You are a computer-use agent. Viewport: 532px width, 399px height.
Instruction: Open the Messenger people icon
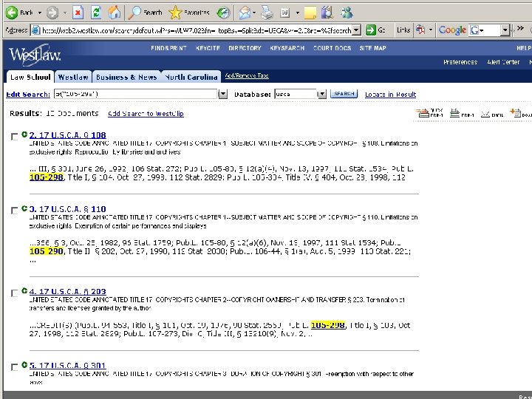pyautogui.click(x=347, y=13)
